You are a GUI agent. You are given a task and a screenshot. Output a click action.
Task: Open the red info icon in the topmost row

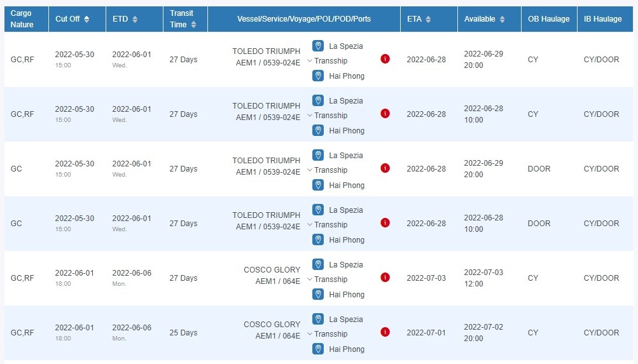pyautogui.click(x=385, y=59)
